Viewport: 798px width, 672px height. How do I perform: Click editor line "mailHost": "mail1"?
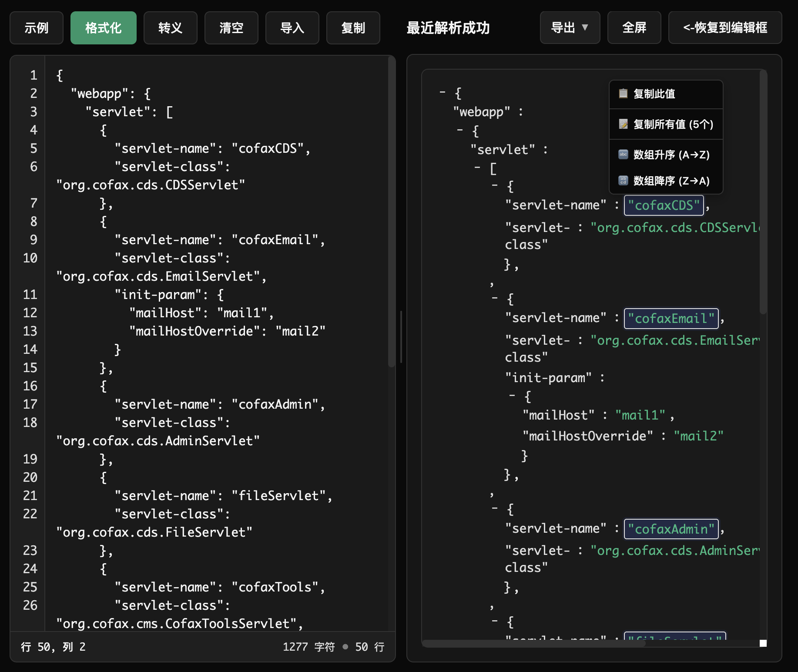(201, 313)
